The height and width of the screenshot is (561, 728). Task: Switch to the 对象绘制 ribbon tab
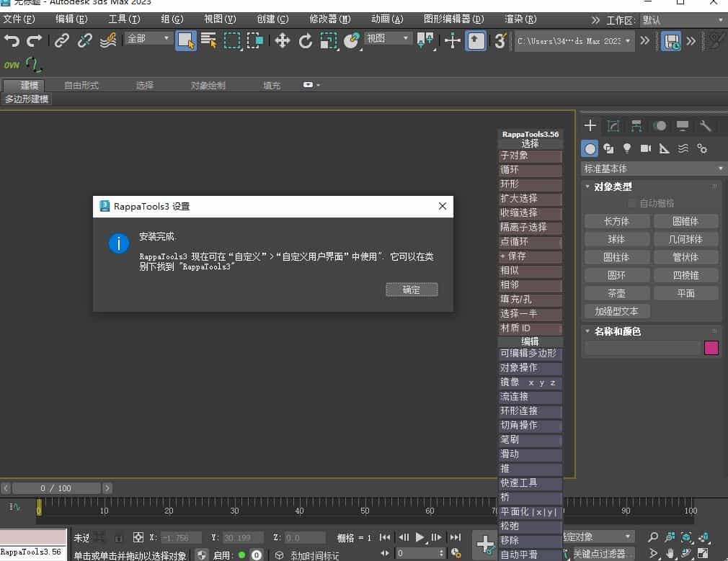pos(208,86)
